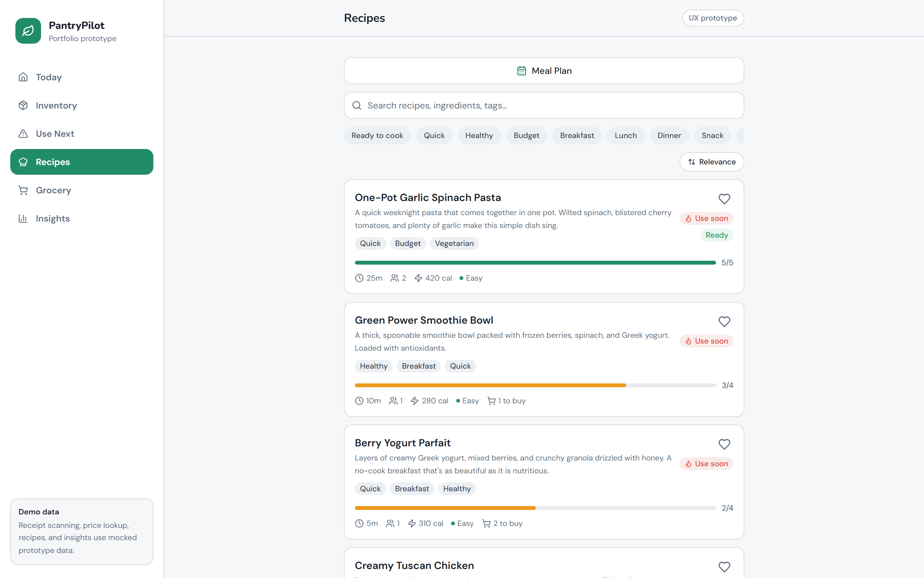Click the Inventory box icon in sidebar
The height and width of the screenshot is (578, 924).
[23, 106]
